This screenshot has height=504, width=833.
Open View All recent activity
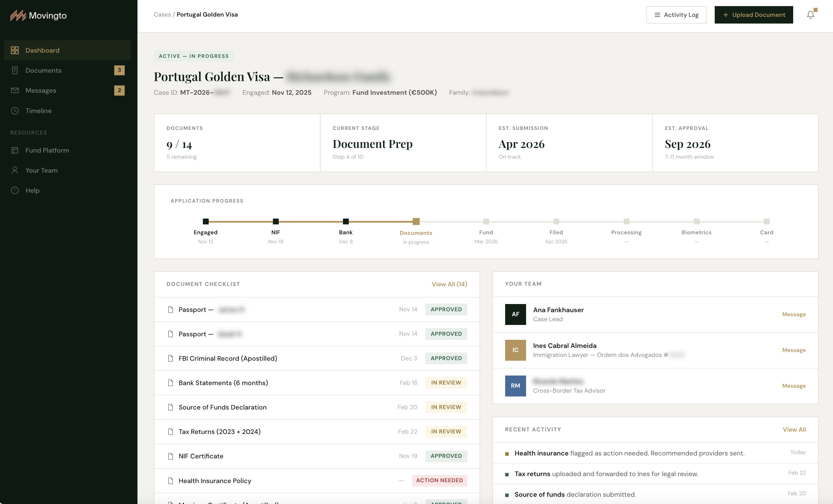(794, 430)
